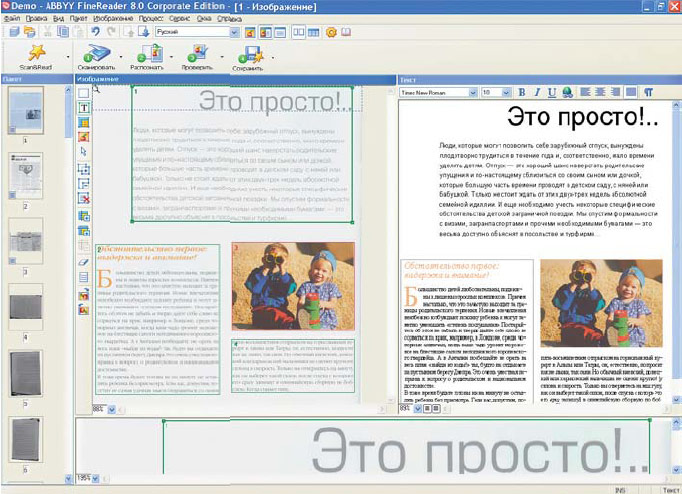Click into the Русский language field
The image size is (682, 494).
tap(192, 32)
